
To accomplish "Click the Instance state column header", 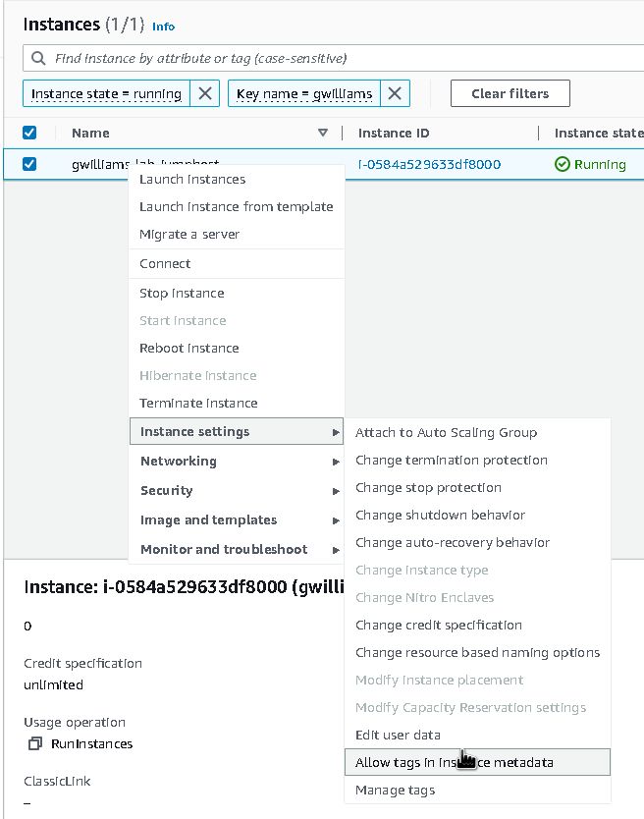I will 599,133.
